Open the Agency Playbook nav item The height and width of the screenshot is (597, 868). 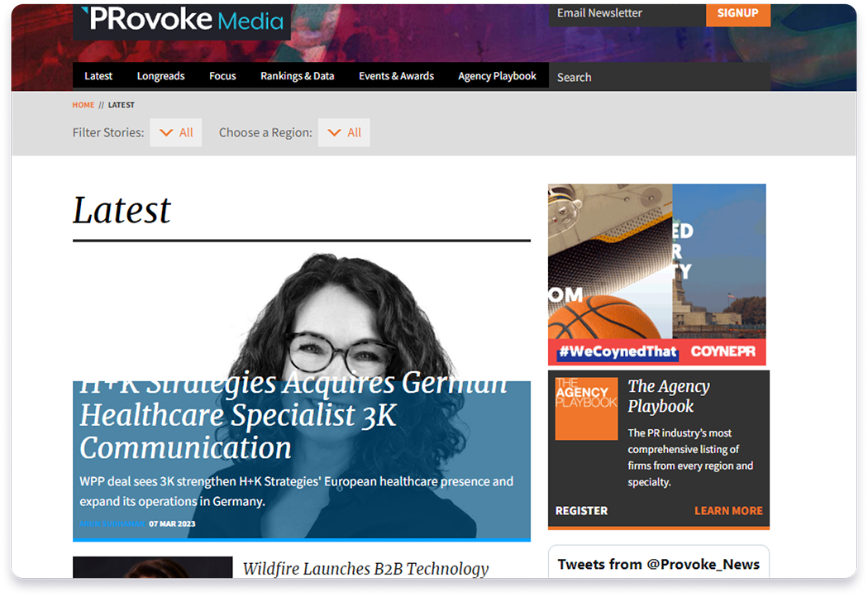497,75
